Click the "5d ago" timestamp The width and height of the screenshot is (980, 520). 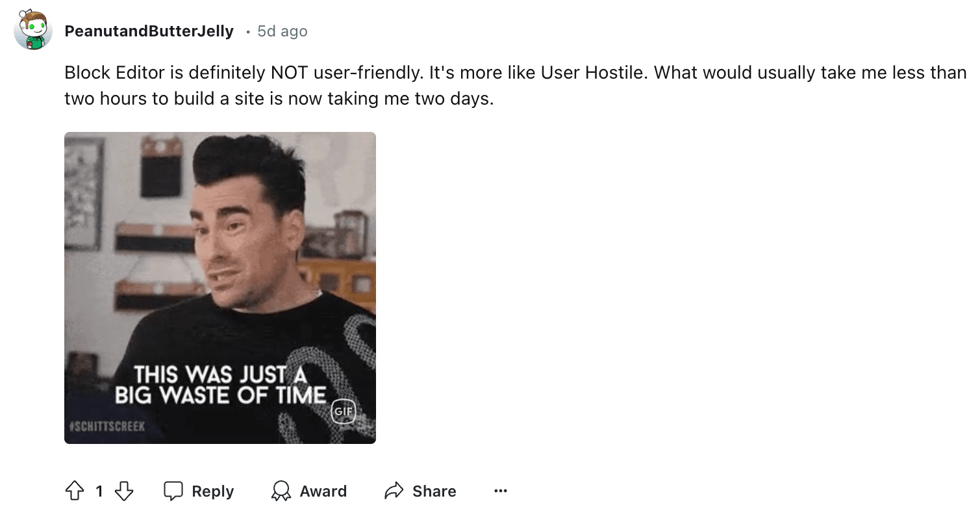pyautogui.click(x=283, y=31)
